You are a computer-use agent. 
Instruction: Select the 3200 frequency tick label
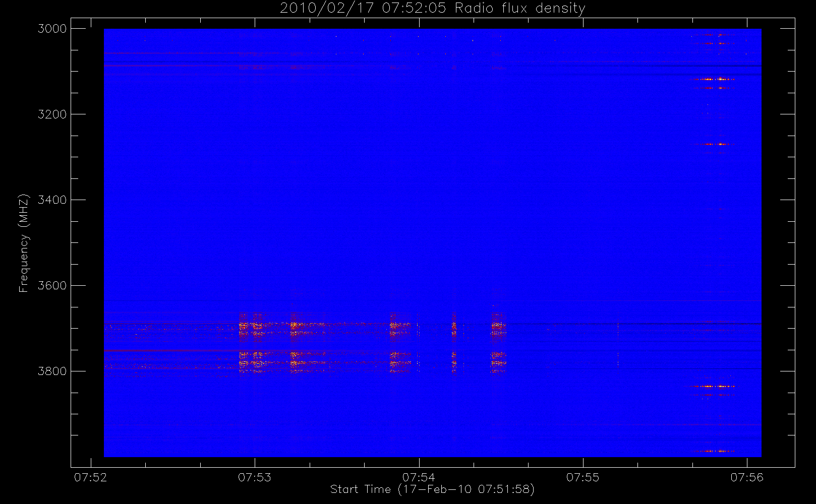pos(52,114)
